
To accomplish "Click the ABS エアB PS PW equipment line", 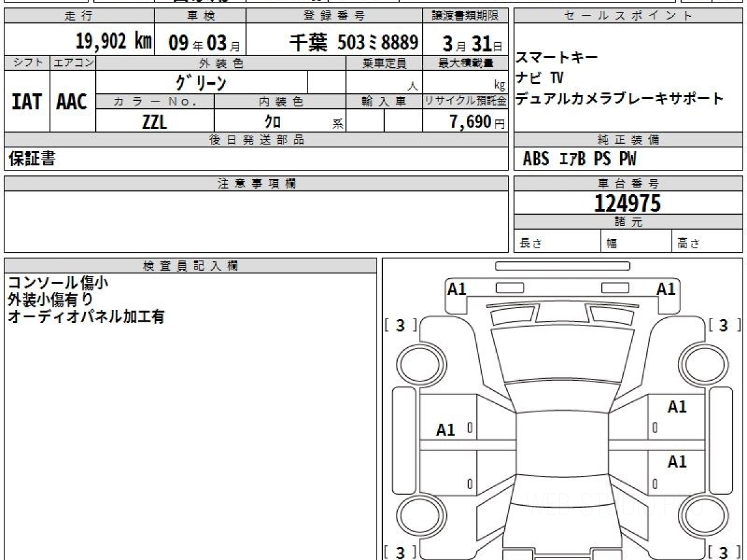I will coord(580,159).
